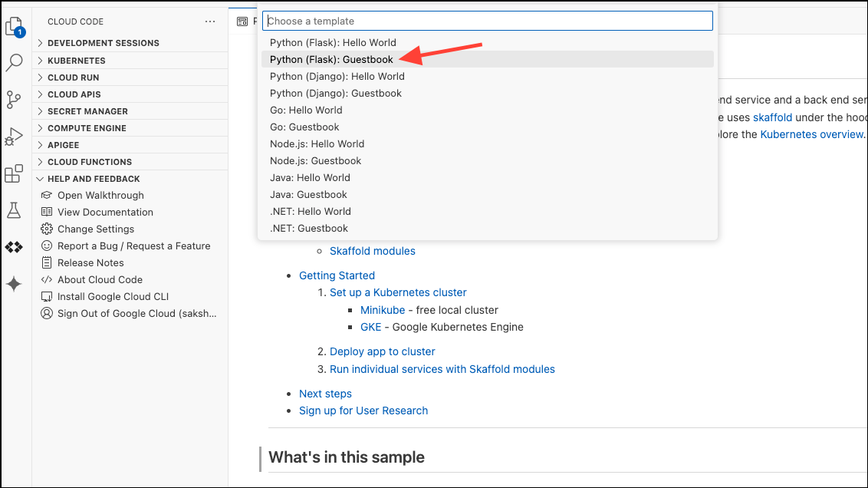Click the Change Settings gear in Help and Feedback
The image size is (868, 488).
coord(48,229)
